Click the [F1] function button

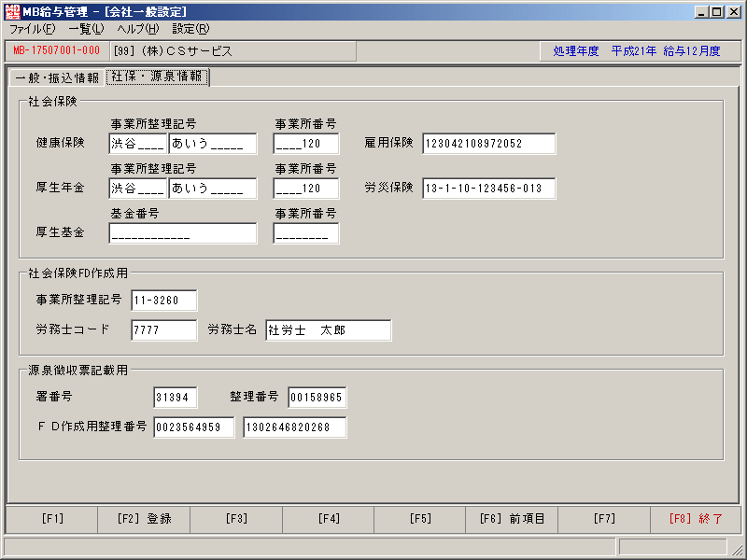click(x=52, y=519)
